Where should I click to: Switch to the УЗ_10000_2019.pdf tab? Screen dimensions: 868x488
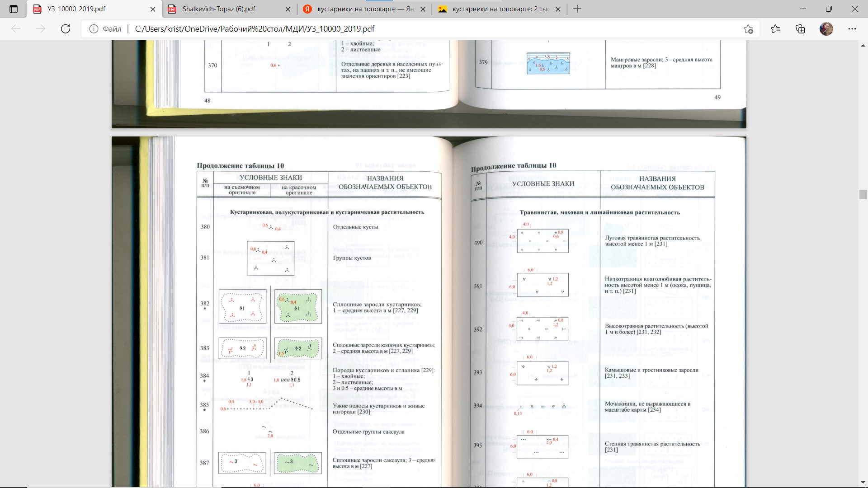[x=94, y=9]
